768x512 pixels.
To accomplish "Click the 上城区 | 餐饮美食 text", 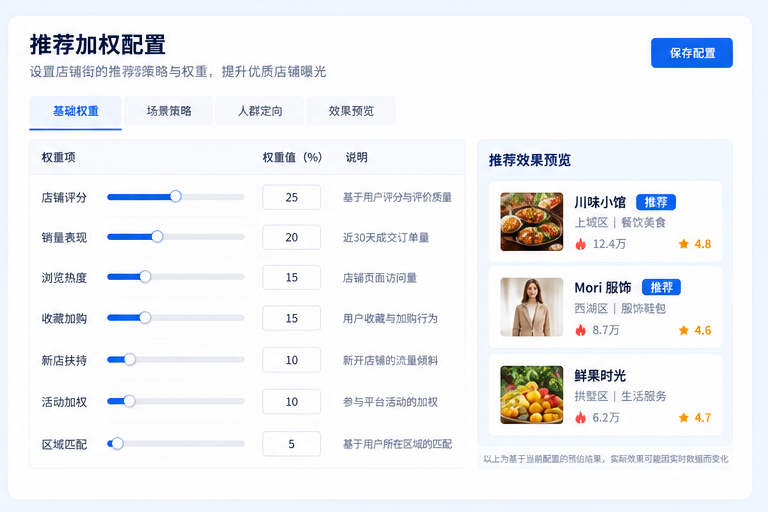I will click(620, 222).
